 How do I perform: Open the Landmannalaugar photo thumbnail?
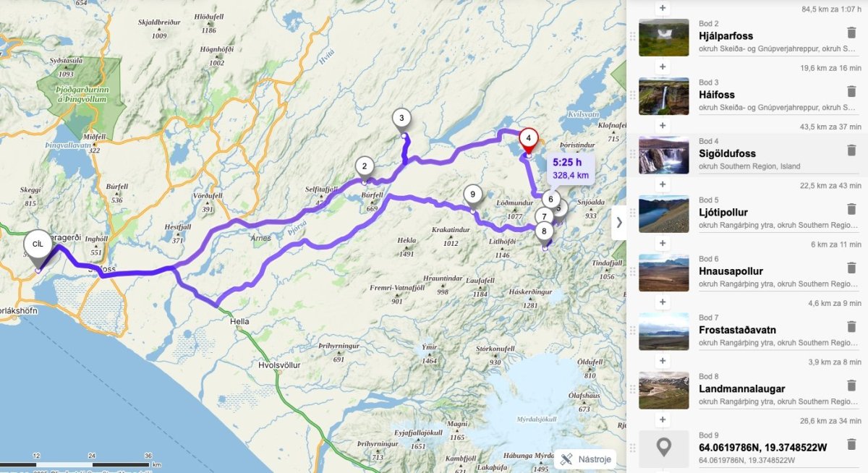[x=663, y=391]
